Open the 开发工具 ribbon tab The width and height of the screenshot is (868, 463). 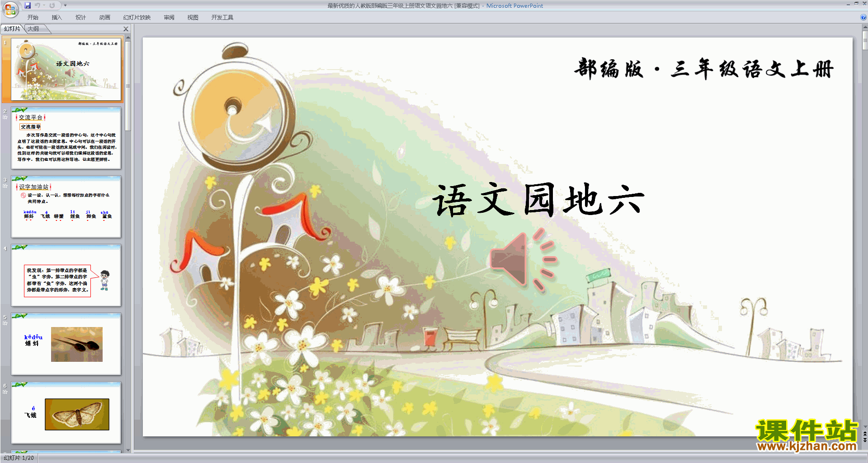(x=222, y=18)
